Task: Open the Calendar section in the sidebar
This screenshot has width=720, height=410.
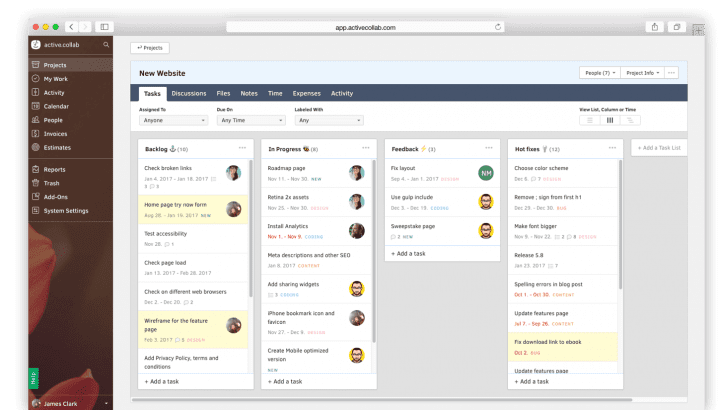Action: point(55,106)
